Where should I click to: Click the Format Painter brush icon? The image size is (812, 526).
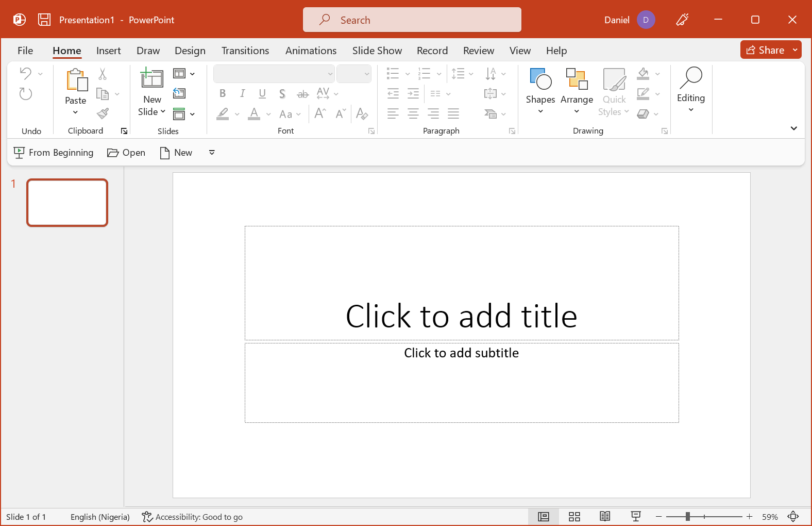click(103, 113)
